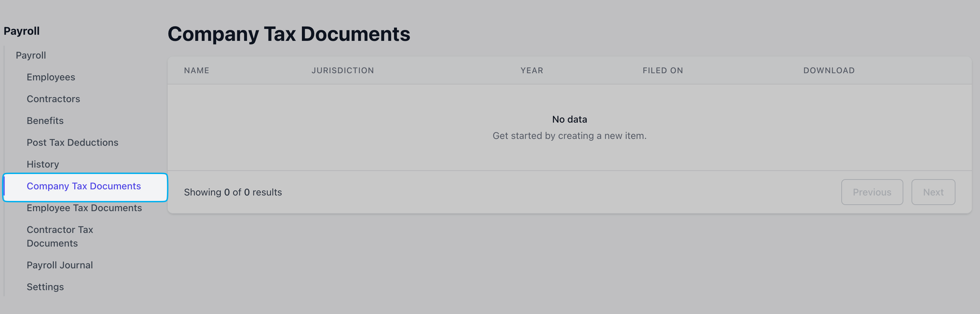Screen dimensions: 980x314
Task: Click the Filed On column header
Action: pos(662,71)
